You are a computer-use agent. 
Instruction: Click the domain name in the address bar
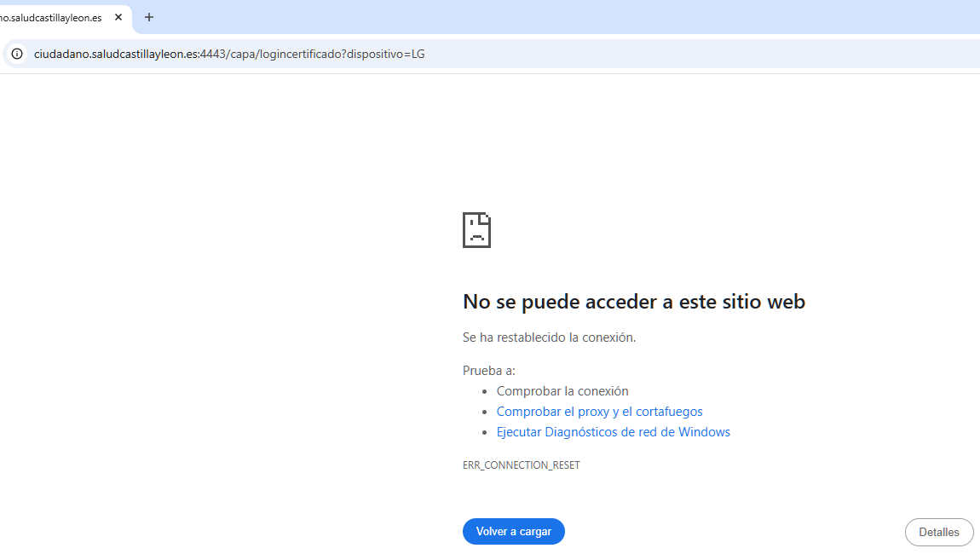[x=115, y=54]
